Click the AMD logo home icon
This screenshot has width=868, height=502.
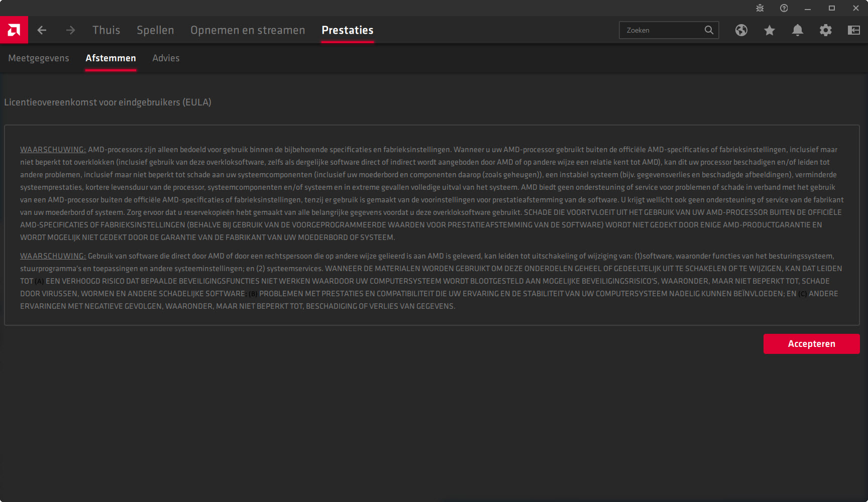[x=14, y=30]
